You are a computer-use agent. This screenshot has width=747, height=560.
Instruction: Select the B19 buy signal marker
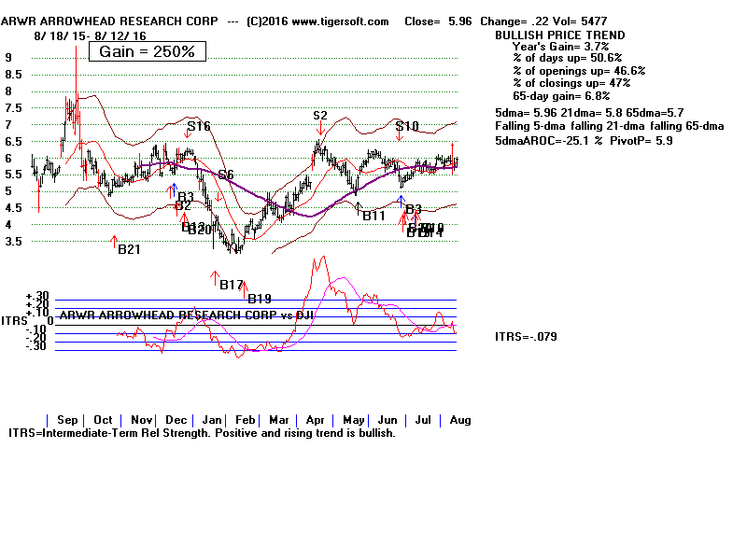[259, 299]
